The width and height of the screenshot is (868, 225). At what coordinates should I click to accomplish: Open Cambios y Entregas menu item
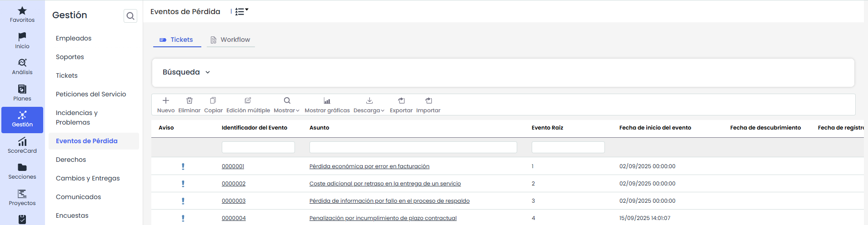[88, 178]
